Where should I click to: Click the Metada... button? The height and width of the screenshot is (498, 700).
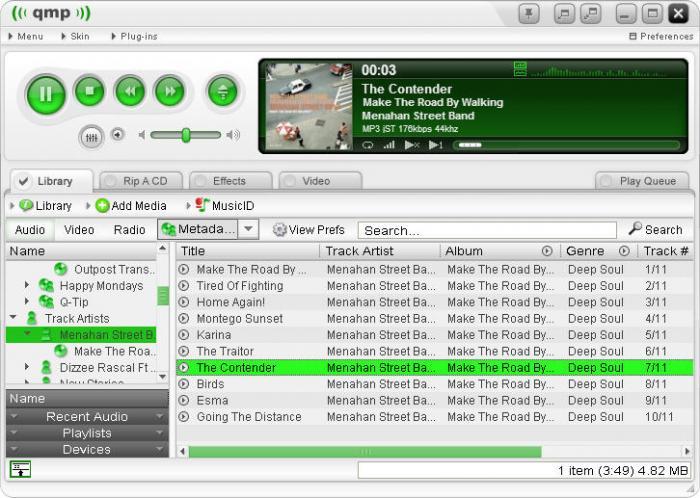(x=198, y=229)
